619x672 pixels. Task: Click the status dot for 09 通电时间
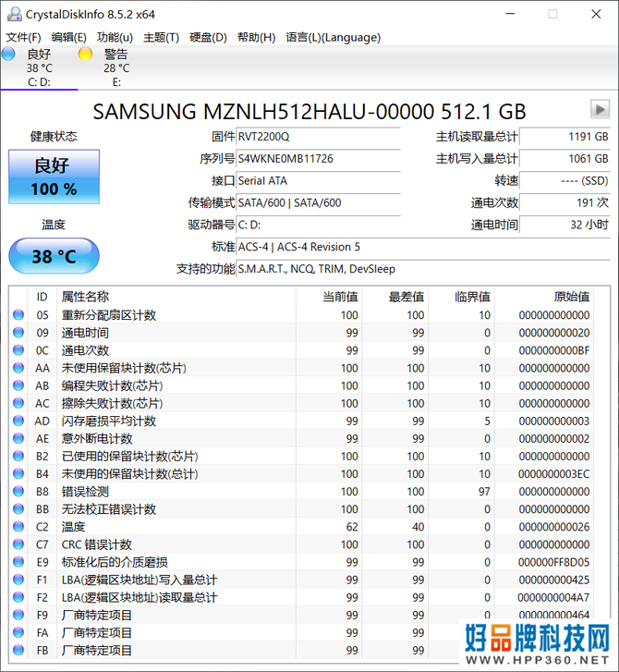[x=18, y=333]
